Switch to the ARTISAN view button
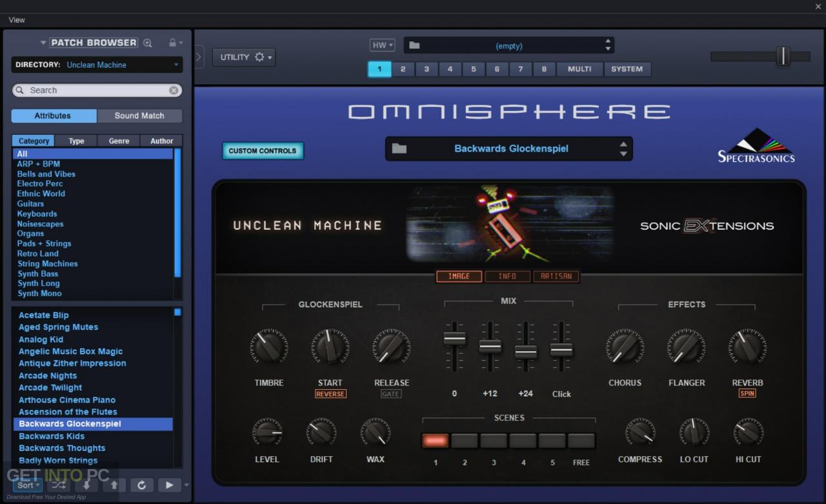The height and width of the screenshot is (504, 826). point(556,276)
